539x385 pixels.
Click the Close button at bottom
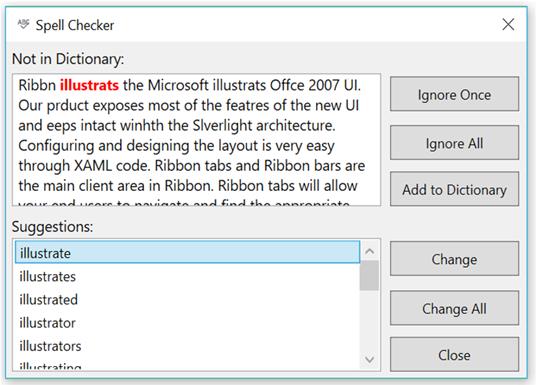(x=454, y=354)
